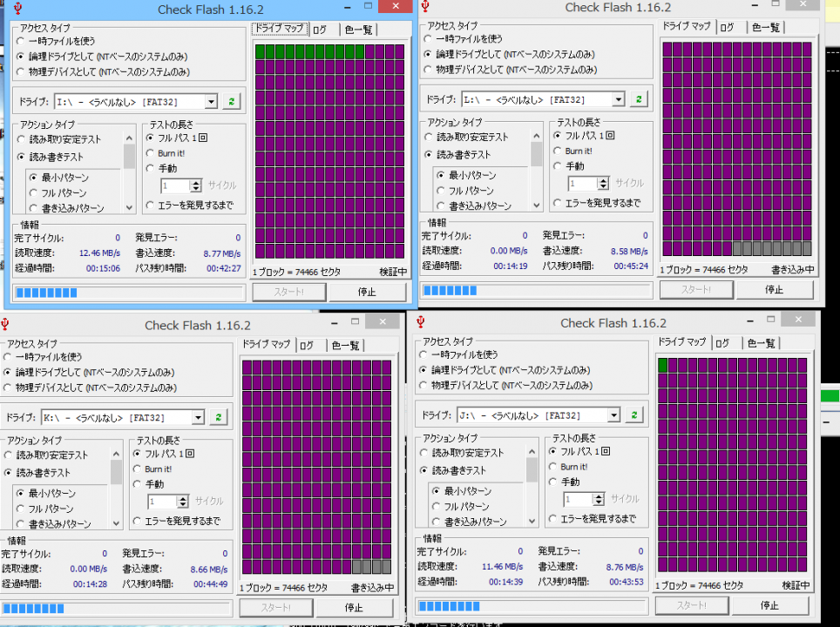Click progress bar in J:\ window

(x=532, y=606)
